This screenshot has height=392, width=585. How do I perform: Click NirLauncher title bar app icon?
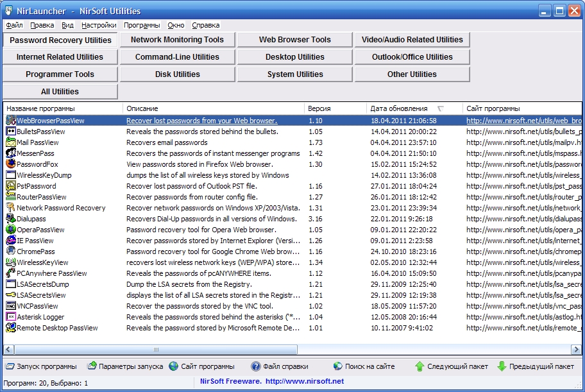tap(8, 10)
